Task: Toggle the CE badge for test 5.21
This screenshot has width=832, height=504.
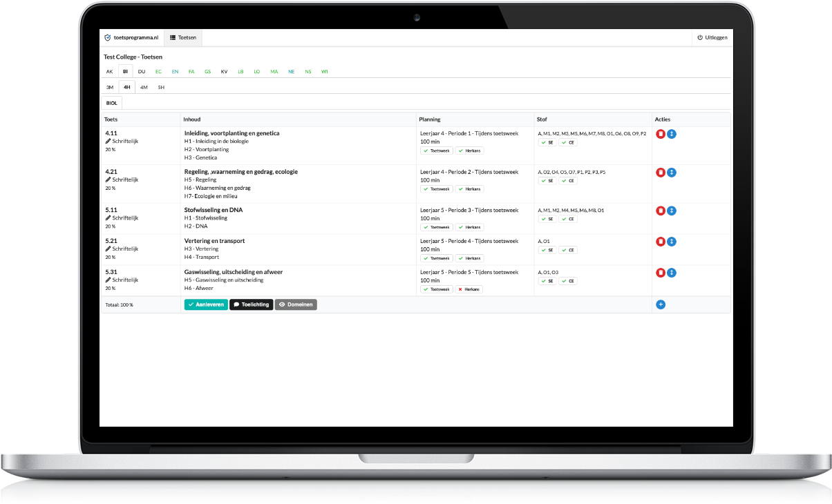Action: (x=568, y=250)
